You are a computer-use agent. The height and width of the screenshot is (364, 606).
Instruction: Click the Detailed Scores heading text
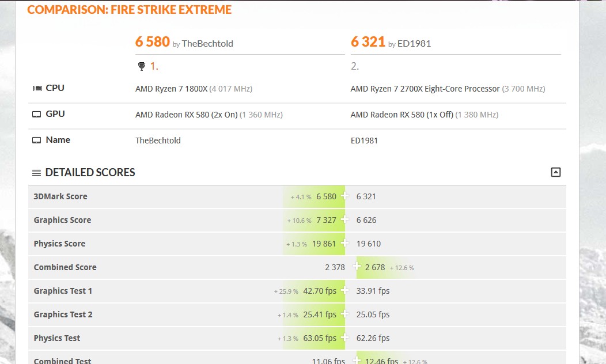pyautogui.click(x=90, y=172)
